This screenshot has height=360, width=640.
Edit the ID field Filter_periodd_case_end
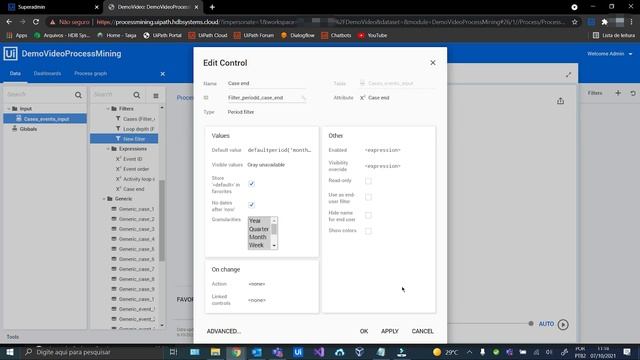click(263, 98)
